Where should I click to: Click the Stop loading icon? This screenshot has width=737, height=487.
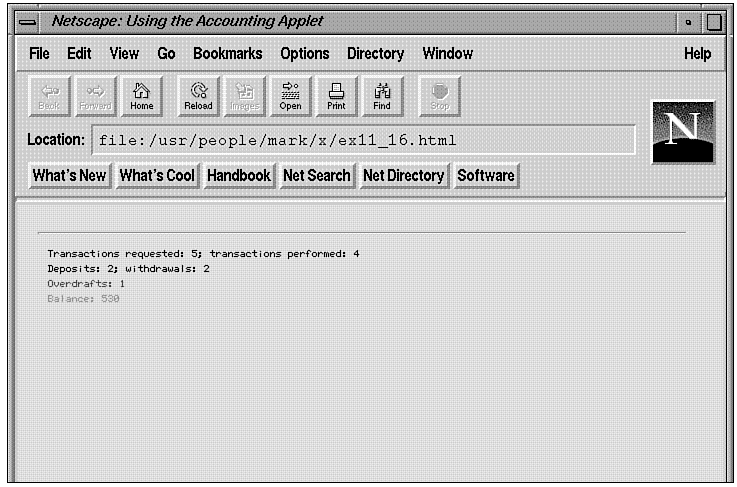click(x=439, y=95)
